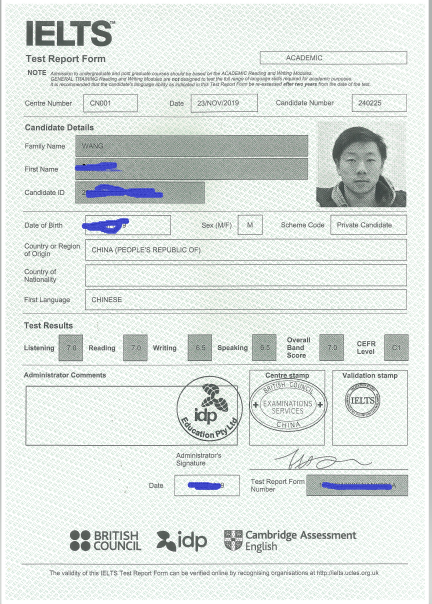Click the redacted Candidate ID field
Viewport: 432px width, 604px height.
[140, 192]
